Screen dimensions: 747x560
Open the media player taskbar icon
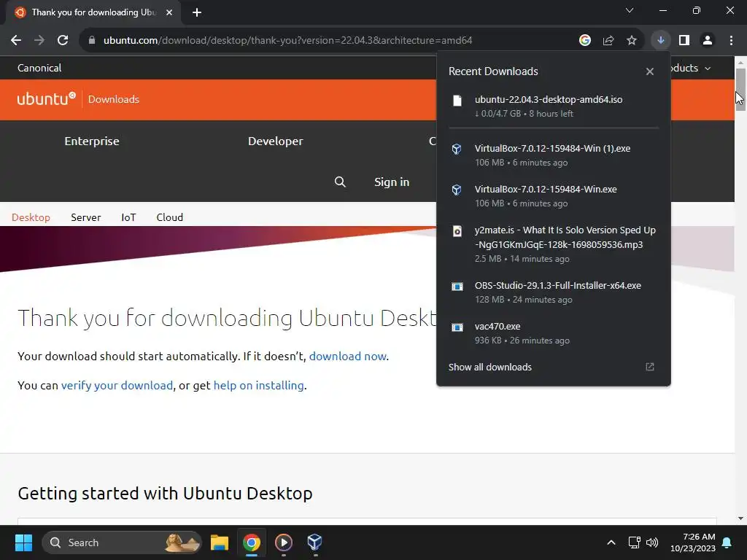(x=284, y=542)
